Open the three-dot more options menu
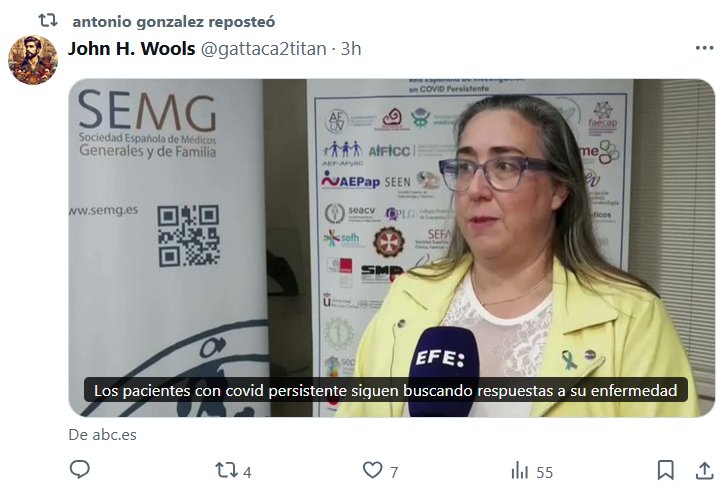 (704, 48)
